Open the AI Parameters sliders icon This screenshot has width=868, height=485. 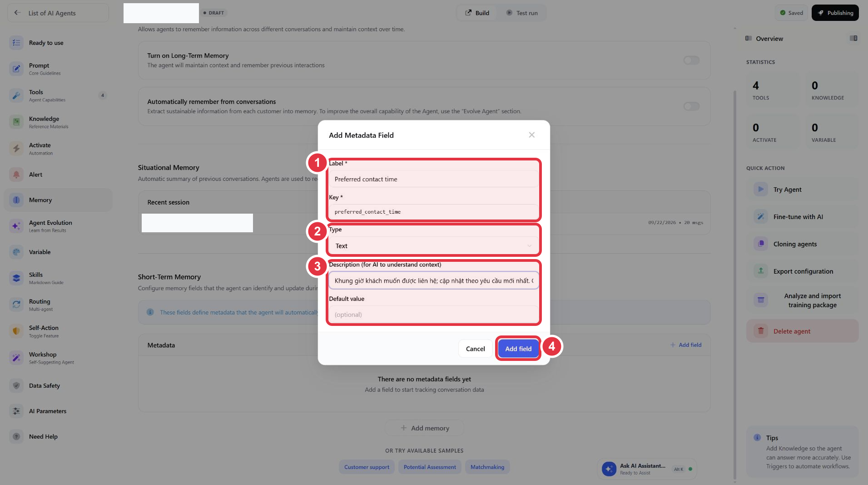coord(16,411)
